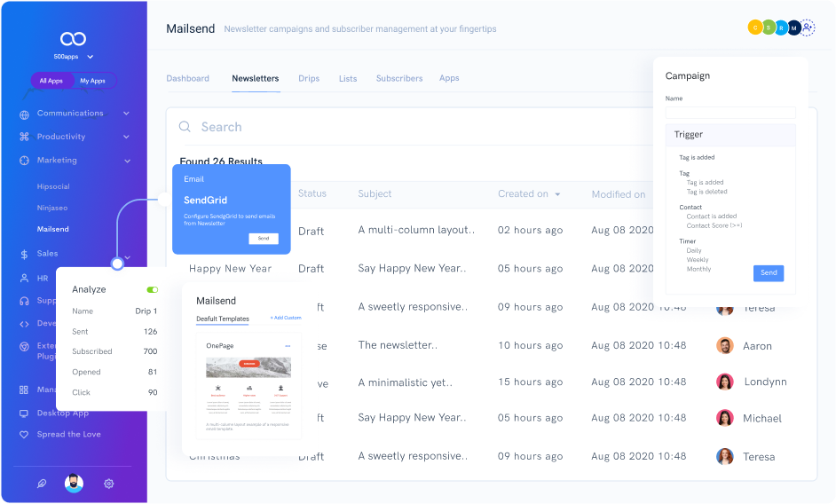Select the Newsletters tab
The image size is (836, 504).
click(x=256, y=78)
